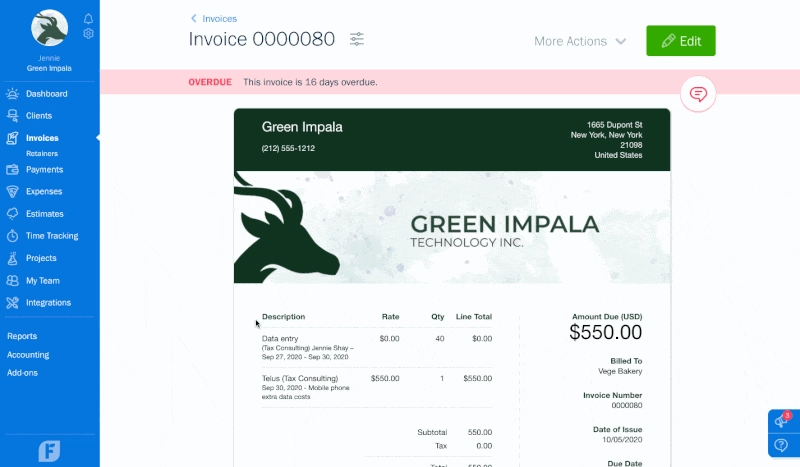The width and height of the screenshot is (800, 467).
Task: Open the Reports link
Action: coord(22,336)
